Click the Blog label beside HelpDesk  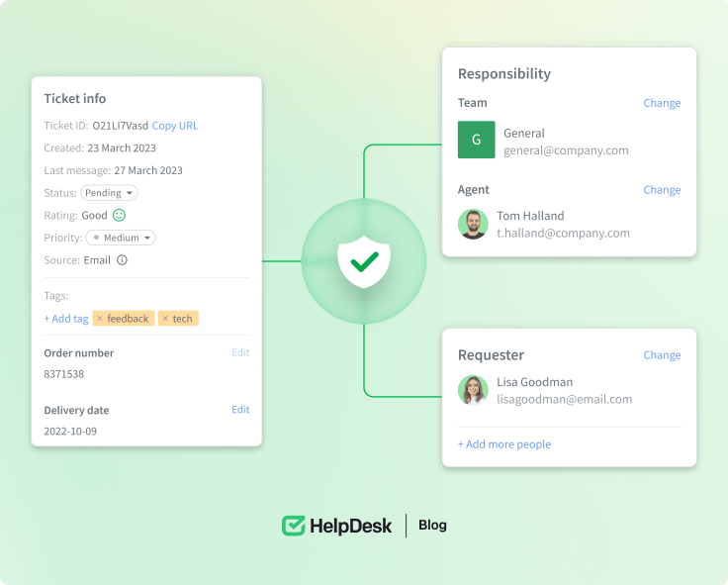pyautogui.click(x=432, y=525)
